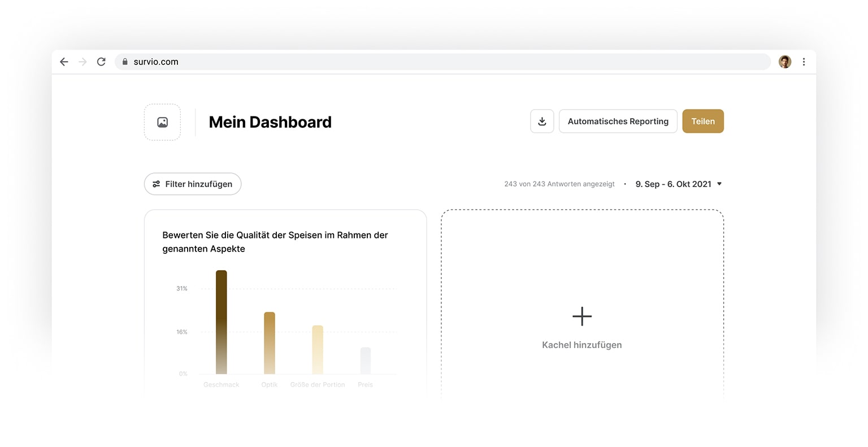Click the dashboard image placeholder icon
The width and height of the screenshot is (868, 447).
click(162, 121)
